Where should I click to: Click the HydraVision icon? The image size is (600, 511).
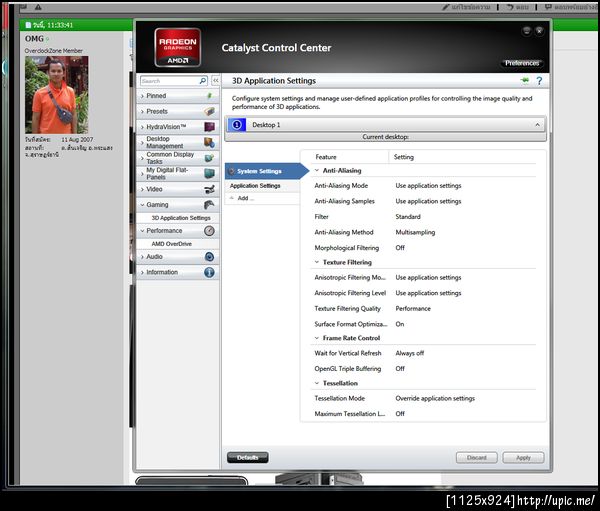[209, 127]
